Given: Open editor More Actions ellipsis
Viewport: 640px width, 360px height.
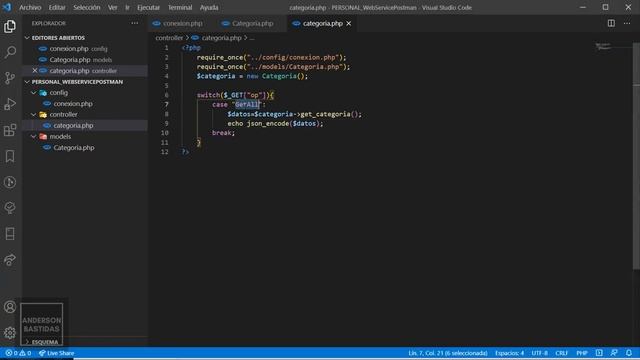Looking at the screenshot, I should point(627,23).
